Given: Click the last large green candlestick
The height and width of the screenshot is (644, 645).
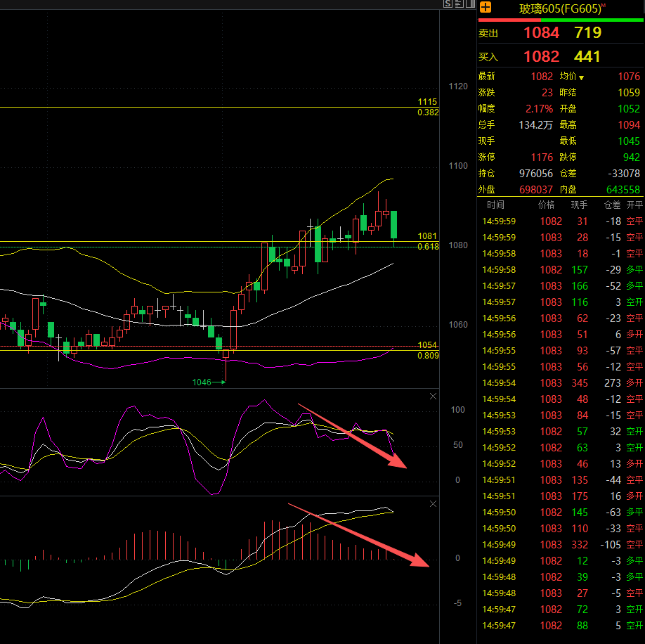Looking at the screenshot, I should 393,225.
